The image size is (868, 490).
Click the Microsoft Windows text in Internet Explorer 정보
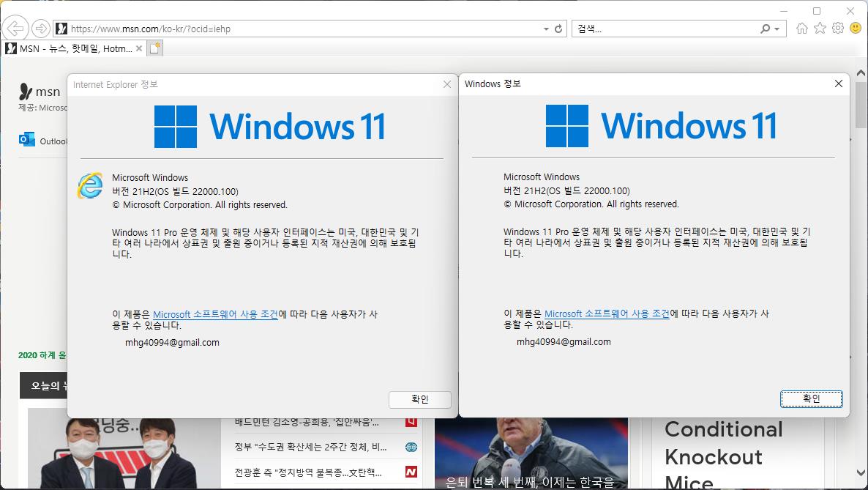pyautogui.click(x=150, y=178)
